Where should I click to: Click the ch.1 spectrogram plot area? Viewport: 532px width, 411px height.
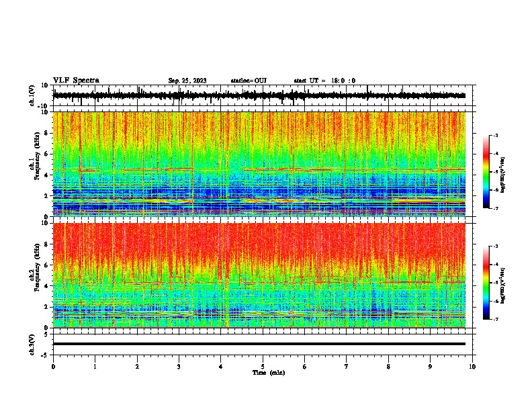259,164
